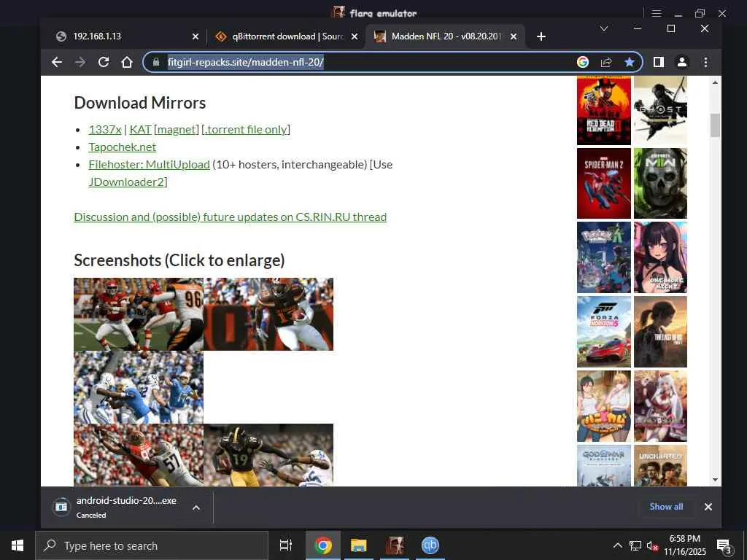Enlarge the Colts versus Chargers screenshot
This screenshot has width=747, height=560.
point(139,388)
